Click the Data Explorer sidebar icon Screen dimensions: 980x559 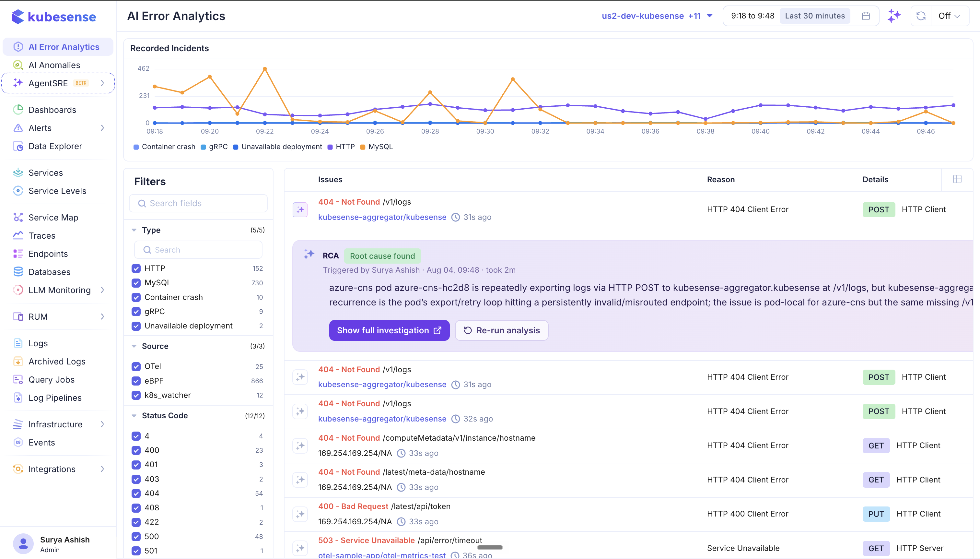[18, 146]
